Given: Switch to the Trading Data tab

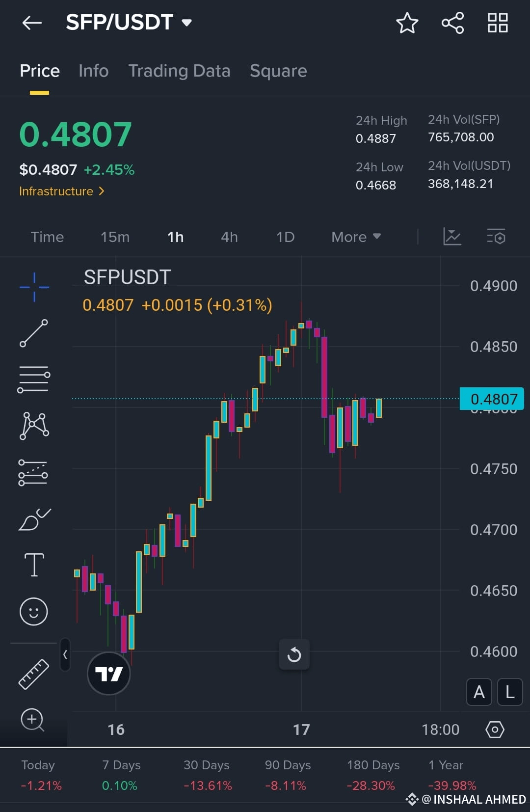Looking at the screenshot, I should (x=179, y=71).
